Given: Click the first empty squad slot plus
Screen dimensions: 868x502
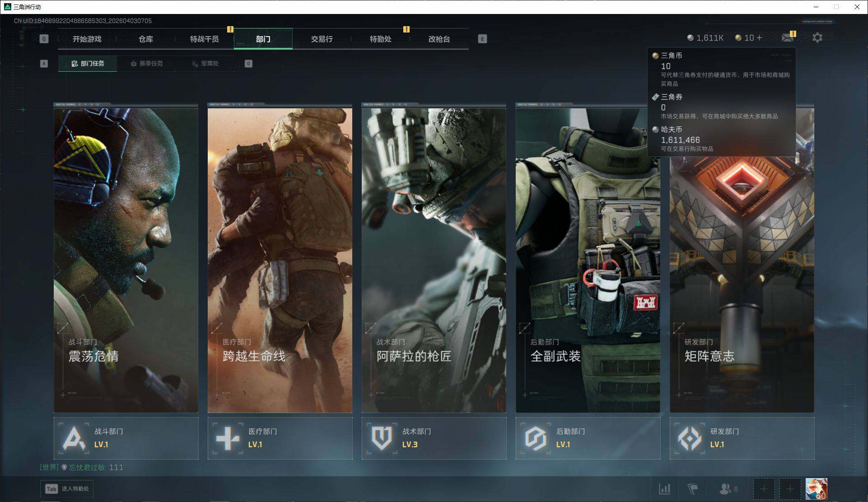Looking at the screenshot, I should pyautogui.click(x=764, y=488).
